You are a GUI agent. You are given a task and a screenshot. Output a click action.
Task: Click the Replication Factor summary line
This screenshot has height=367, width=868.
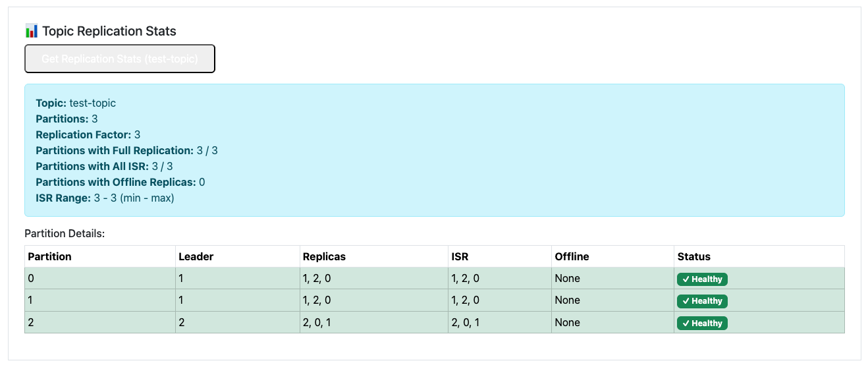pos(88,134)
